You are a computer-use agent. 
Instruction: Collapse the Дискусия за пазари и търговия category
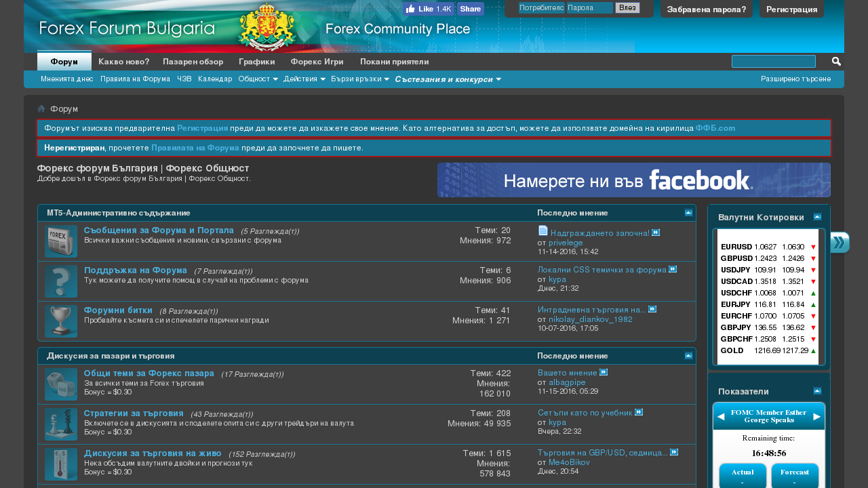(x=688, y=356)
